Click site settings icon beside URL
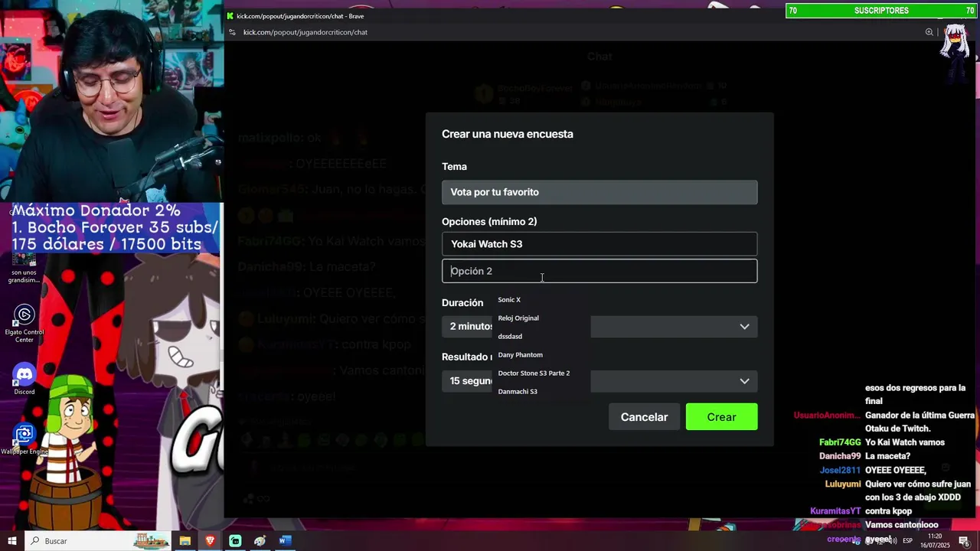 pos(231,32)
